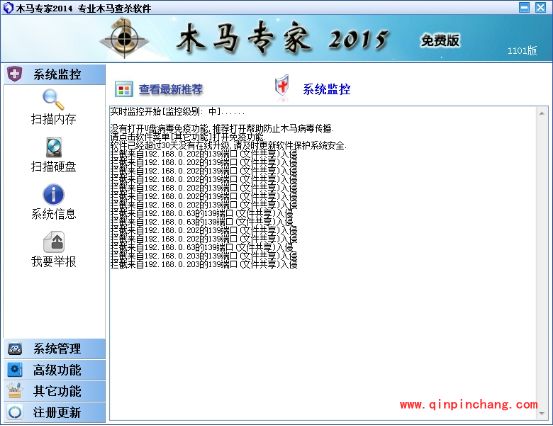Screen dimensions: 553x426
Task: Click the 1101版 version text
Action: tap(522, 50)
